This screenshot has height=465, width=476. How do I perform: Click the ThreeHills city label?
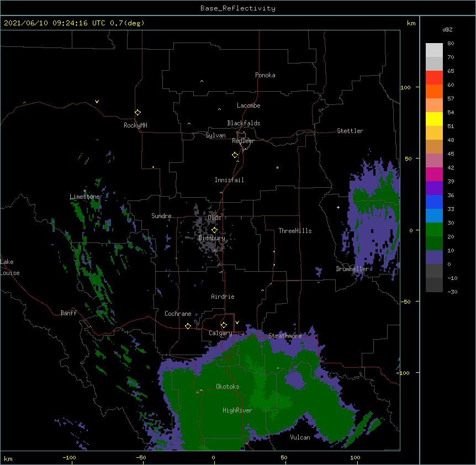coord(295,231)
